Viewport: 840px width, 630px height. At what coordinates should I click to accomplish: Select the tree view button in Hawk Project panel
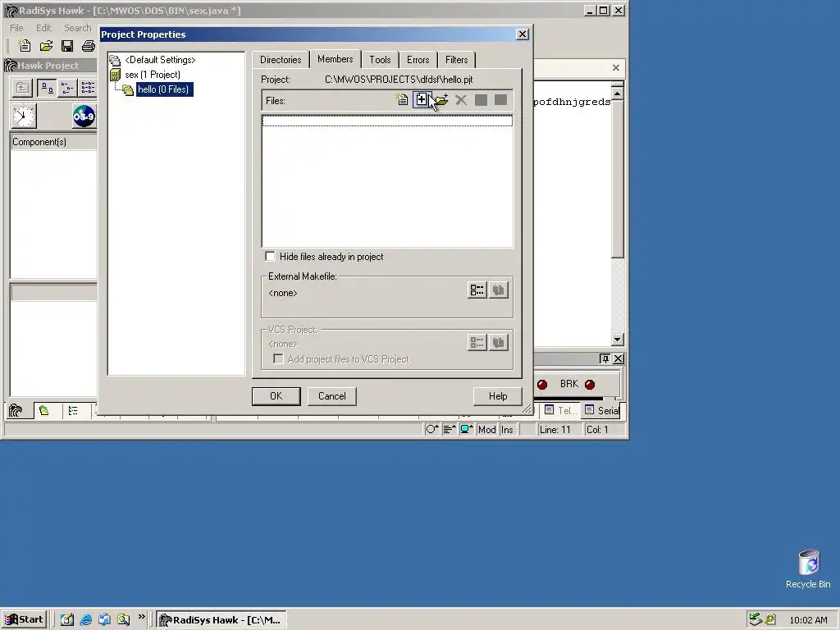(x=67, y=88)
